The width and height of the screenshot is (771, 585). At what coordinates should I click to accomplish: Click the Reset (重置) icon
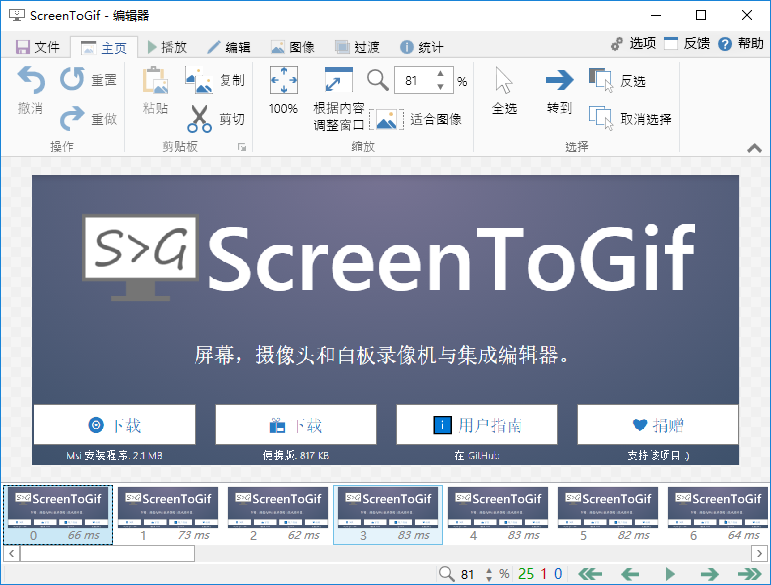pos(73,80)
